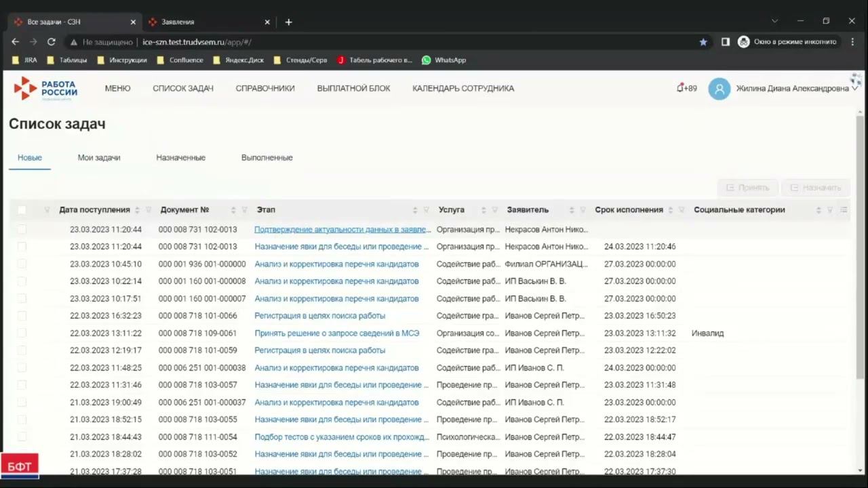
Task: Sort by Дата поступления column
Action: coord(137,210)
